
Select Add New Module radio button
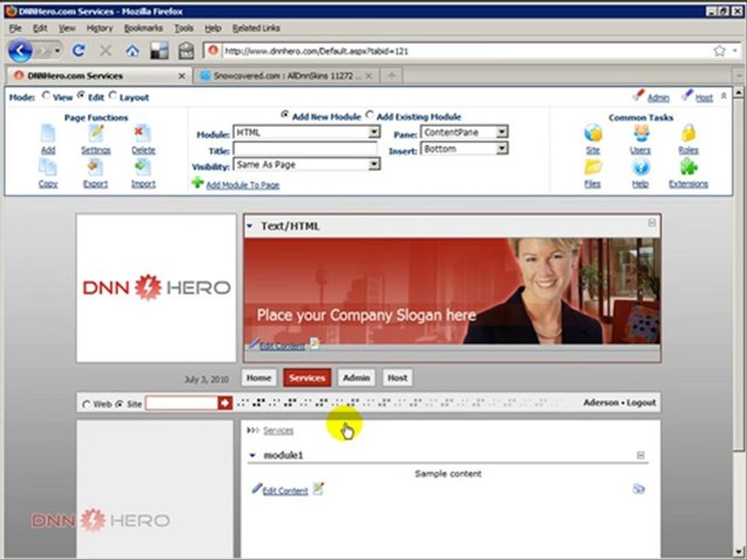285,115
